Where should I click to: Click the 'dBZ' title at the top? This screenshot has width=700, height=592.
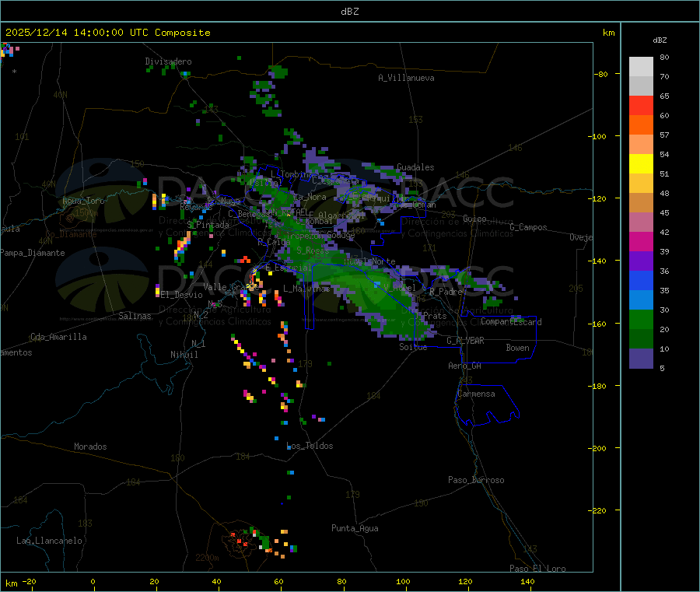[x=349, y=12]
